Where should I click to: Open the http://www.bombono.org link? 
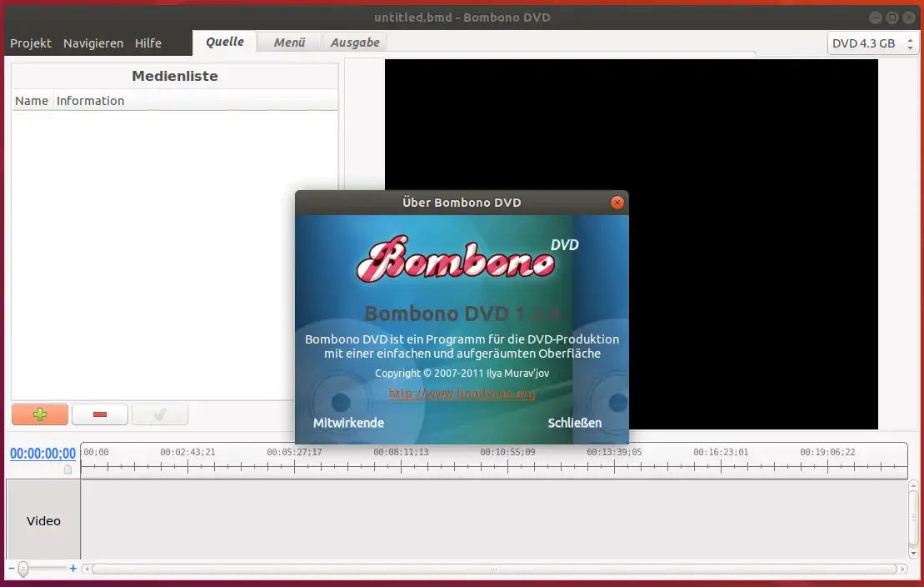click(x=462, y=393)
